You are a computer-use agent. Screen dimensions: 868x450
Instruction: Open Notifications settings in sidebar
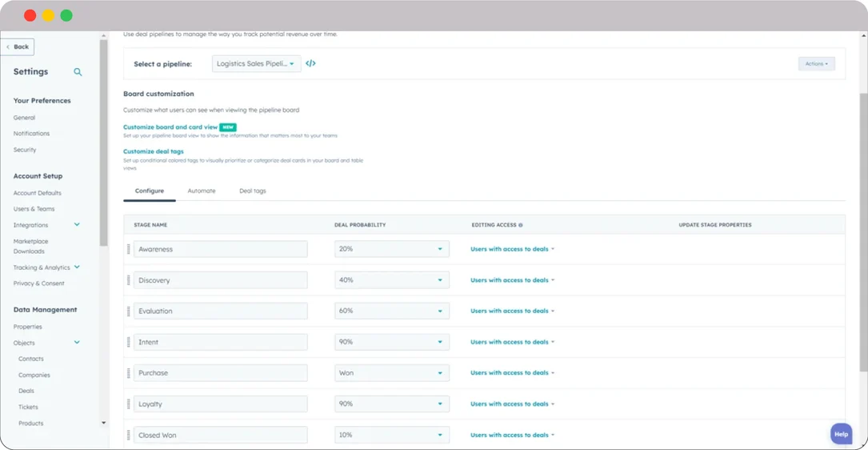click(x=31, y=134)
